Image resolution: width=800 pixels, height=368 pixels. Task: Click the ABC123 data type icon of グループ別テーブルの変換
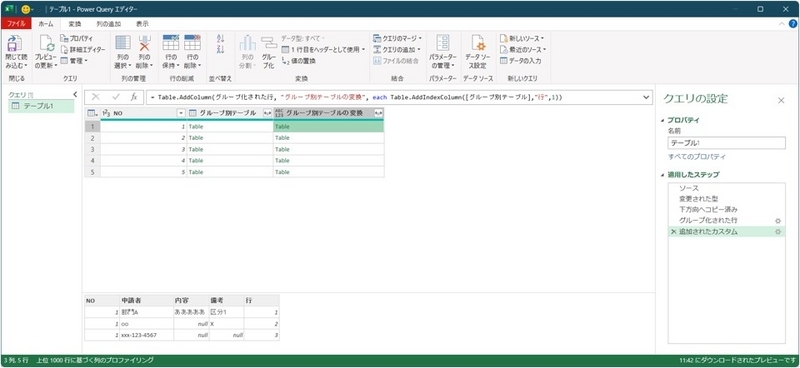click(279, 113)
